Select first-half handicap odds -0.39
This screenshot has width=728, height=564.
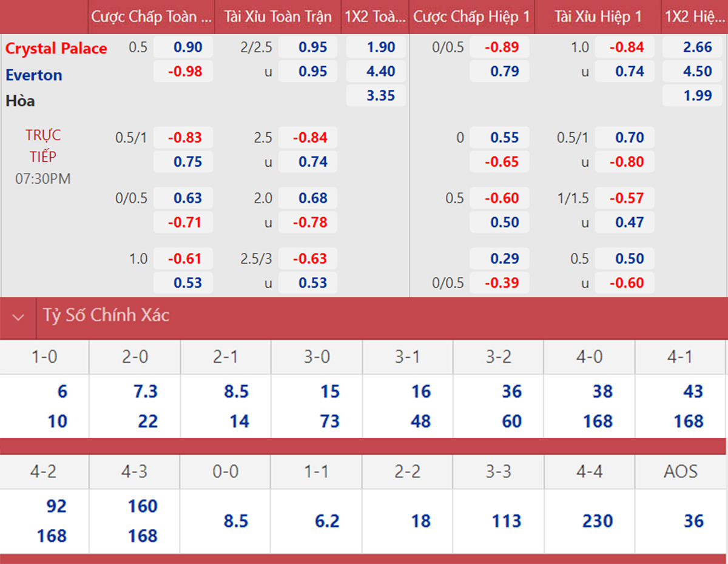[500, 283]
